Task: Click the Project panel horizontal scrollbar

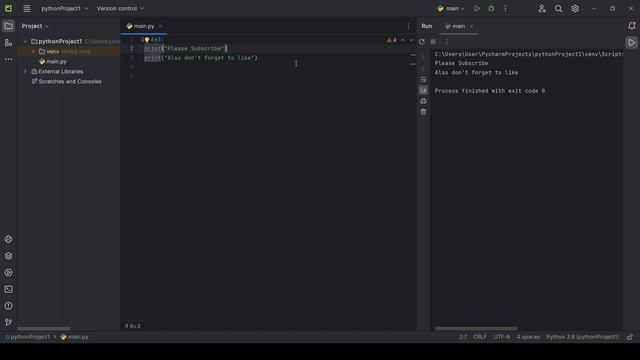Action: 44,329
